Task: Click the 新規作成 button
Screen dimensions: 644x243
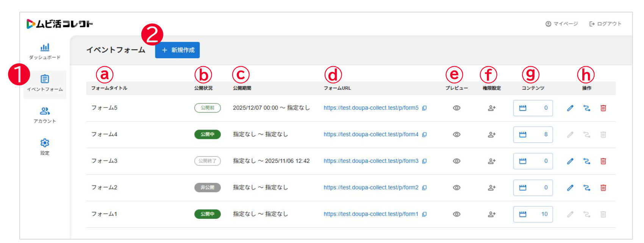Action: (x=177, y=50)
